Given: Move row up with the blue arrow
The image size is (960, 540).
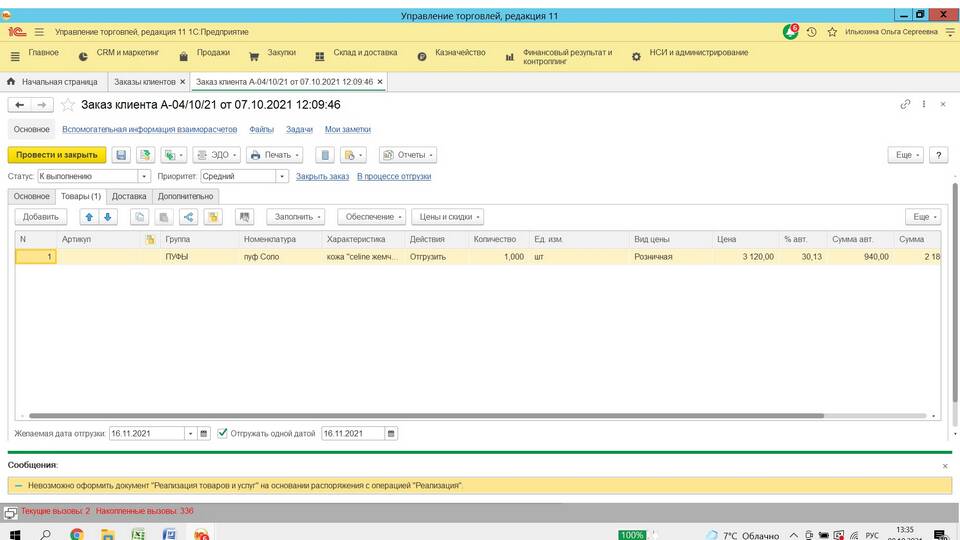Looking at the screenshot, I should click(88, 216).
